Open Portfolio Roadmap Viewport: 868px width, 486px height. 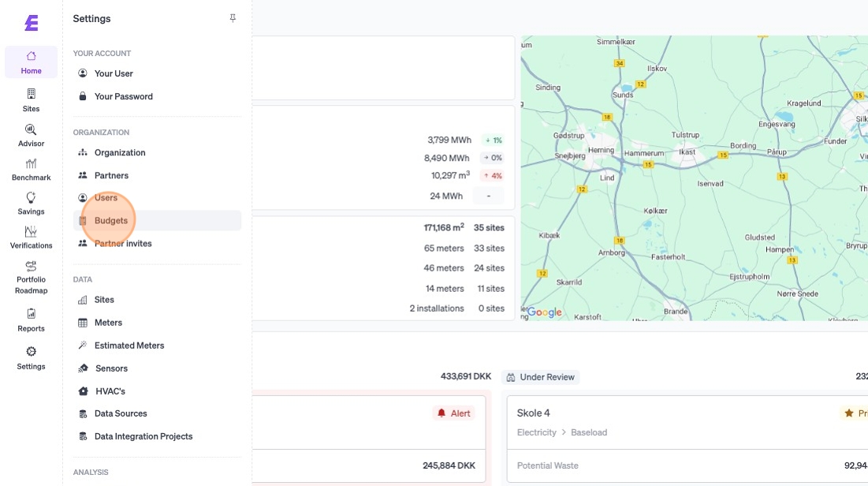[31, 277]
